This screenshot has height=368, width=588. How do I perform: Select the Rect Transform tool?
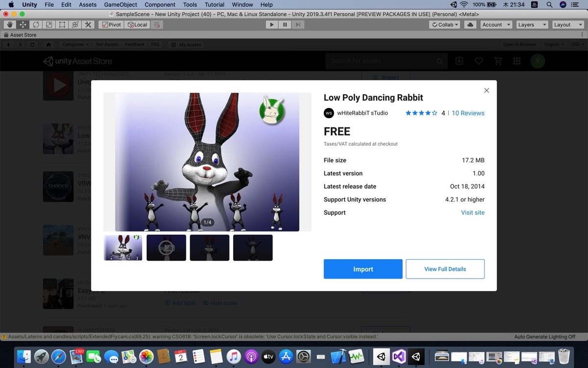coord(62,25)
